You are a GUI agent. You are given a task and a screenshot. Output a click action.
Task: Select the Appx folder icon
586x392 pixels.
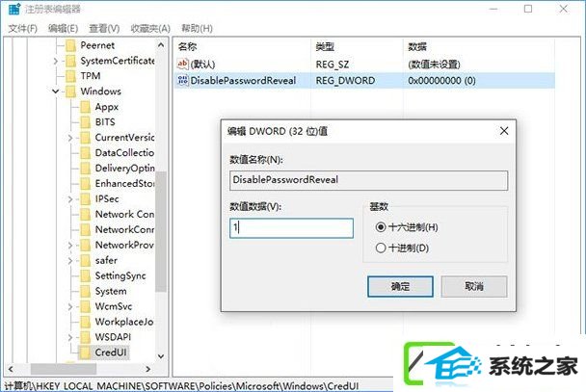[x=85, y=107]
